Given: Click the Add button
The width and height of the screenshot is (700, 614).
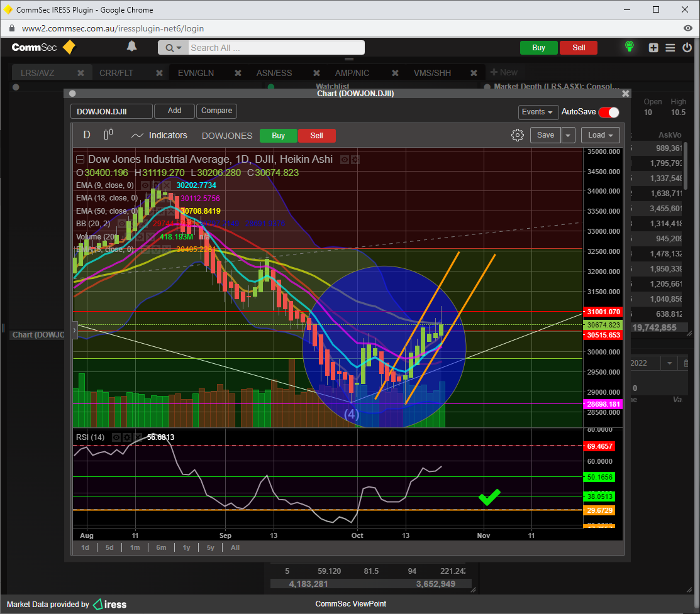Looking at the screenshot, I should pos(175,111).
